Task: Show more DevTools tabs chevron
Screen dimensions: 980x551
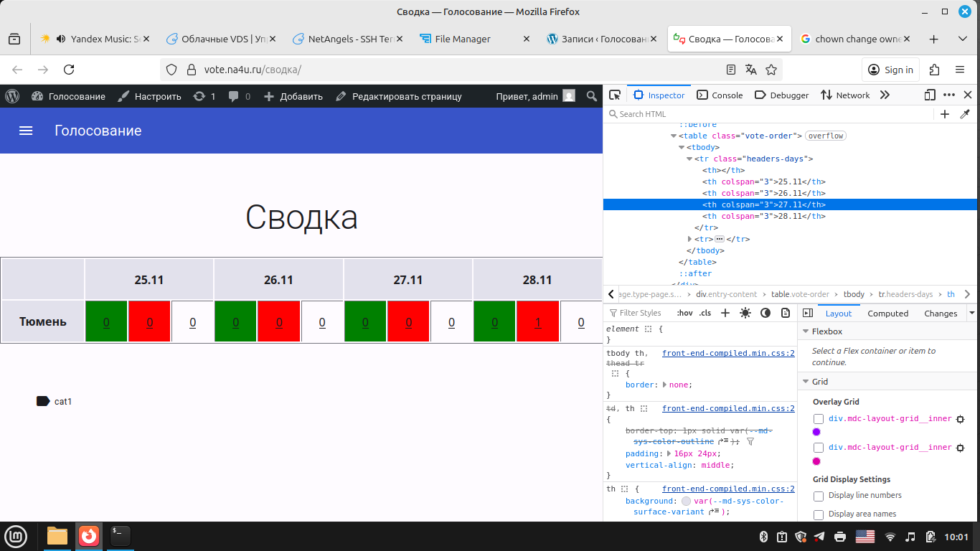Action: click(x=885, y=95)
